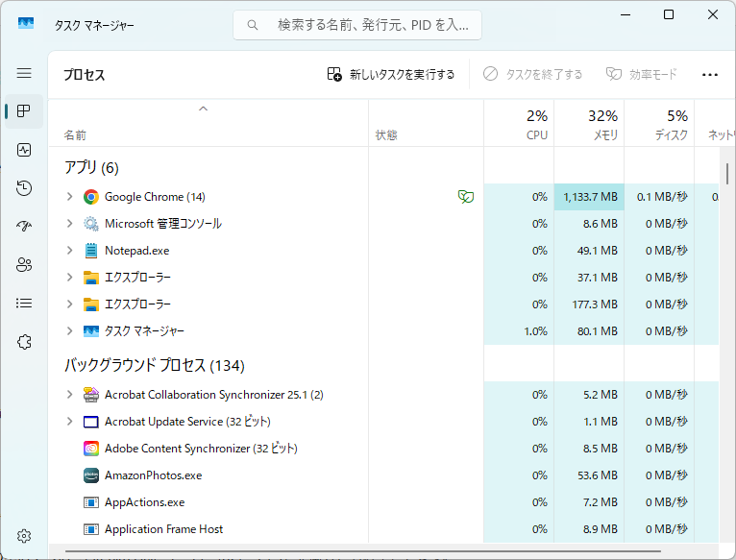Open the hamburger navigation menu

(x=24, y=73)
